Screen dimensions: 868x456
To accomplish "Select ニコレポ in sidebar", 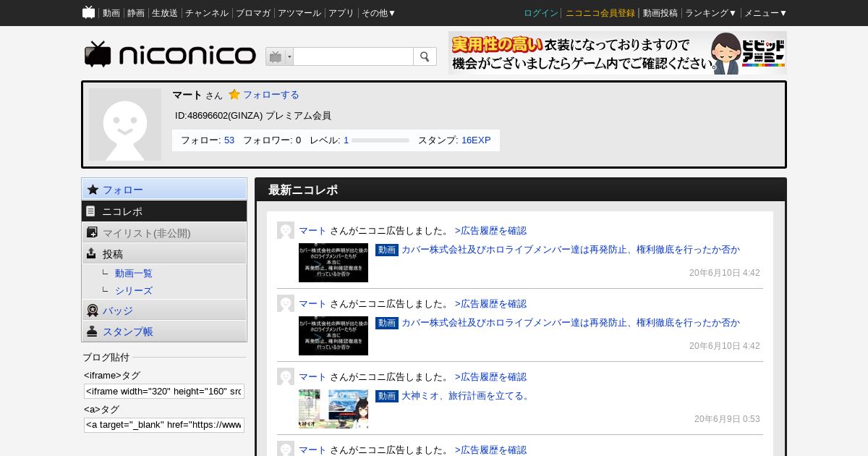I will pos(164,211).
